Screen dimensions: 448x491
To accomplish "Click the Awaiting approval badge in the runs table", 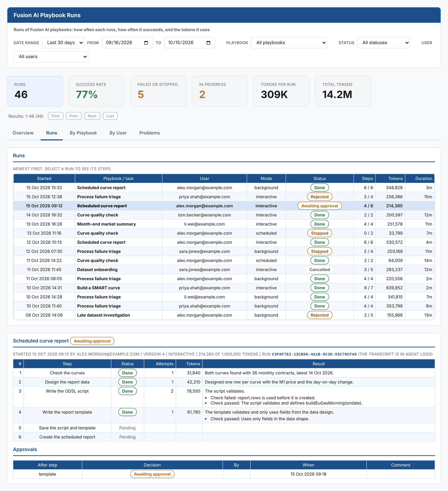I will [319, 206].
